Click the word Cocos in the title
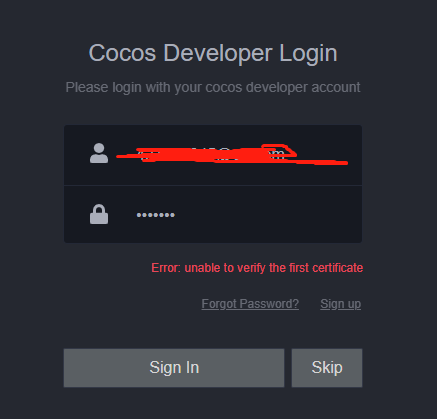This screenshot has height=419, width=437. coord(122,53)
